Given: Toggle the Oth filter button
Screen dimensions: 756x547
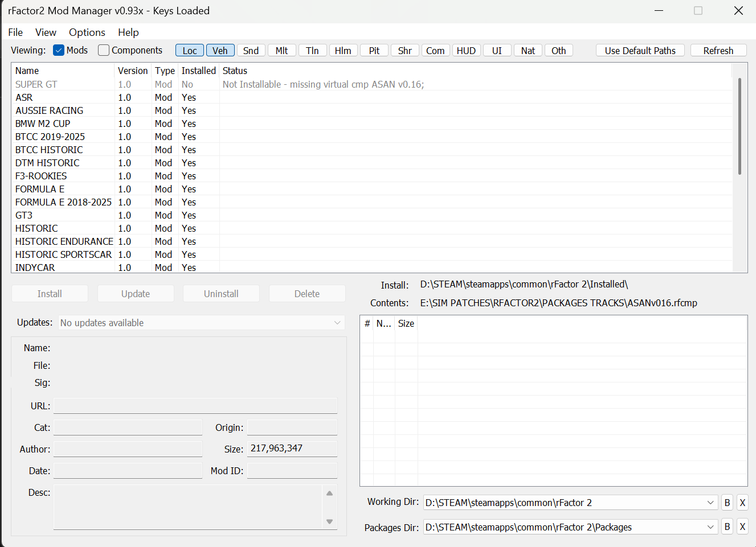Looking at the screenshot, I should [x=558, y=51].
